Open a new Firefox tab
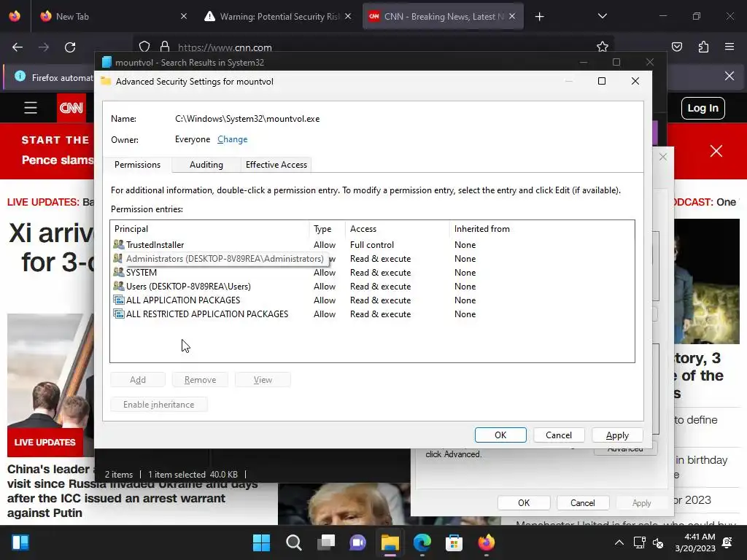Screen dimensions: 747x560 click(x=539, y=17)
